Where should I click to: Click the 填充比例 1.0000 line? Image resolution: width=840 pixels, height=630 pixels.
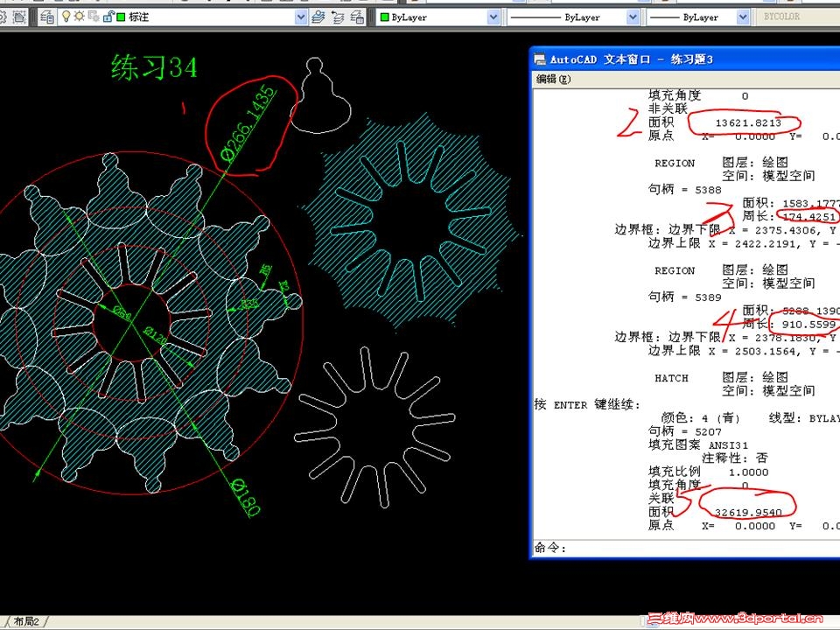coord(708,472)
